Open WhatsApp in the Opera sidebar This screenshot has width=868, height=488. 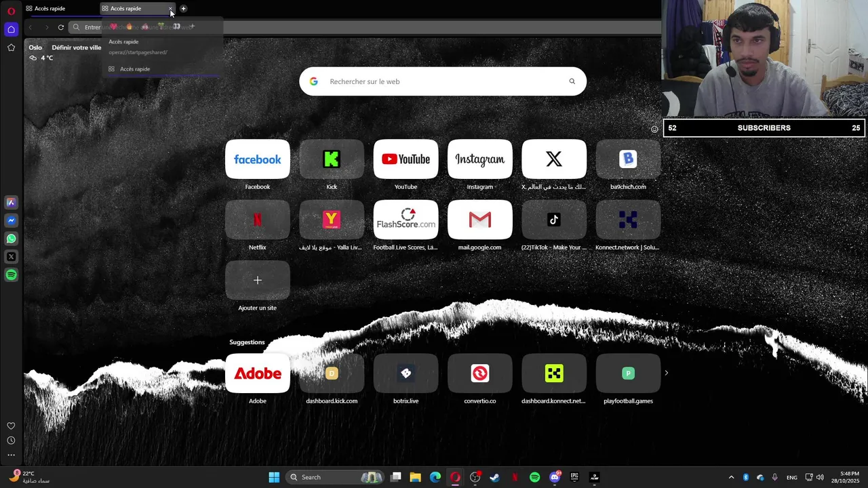pos(11,239)
